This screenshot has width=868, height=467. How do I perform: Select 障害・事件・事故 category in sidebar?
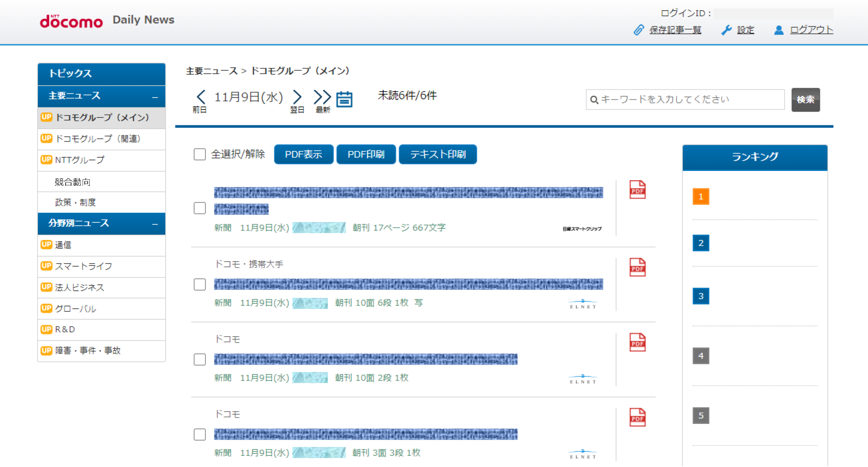tap(101, 351)
